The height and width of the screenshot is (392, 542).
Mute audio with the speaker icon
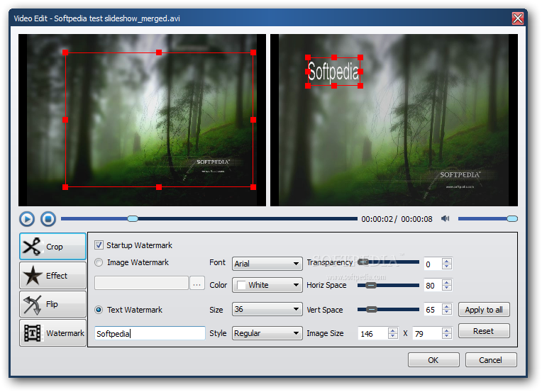coord(446,218)
